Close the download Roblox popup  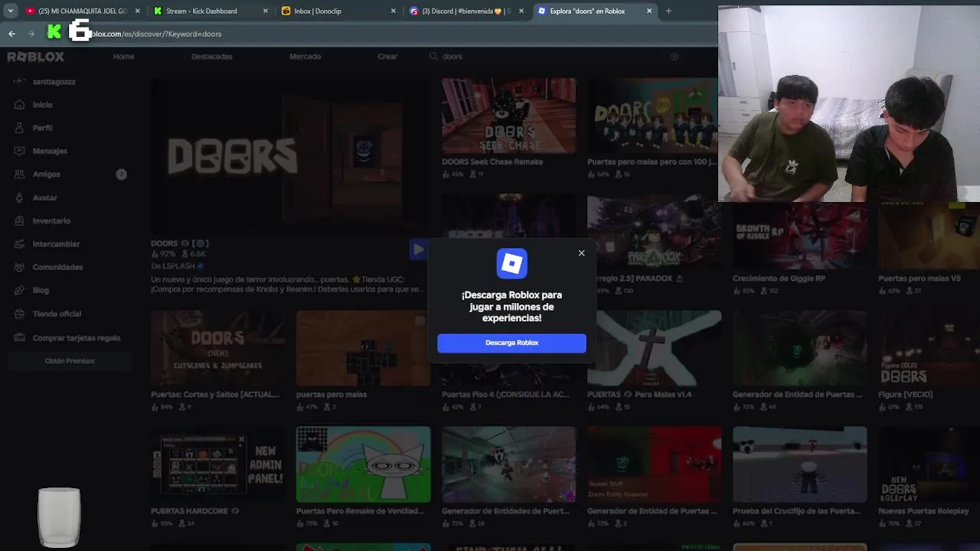(581, 253)
